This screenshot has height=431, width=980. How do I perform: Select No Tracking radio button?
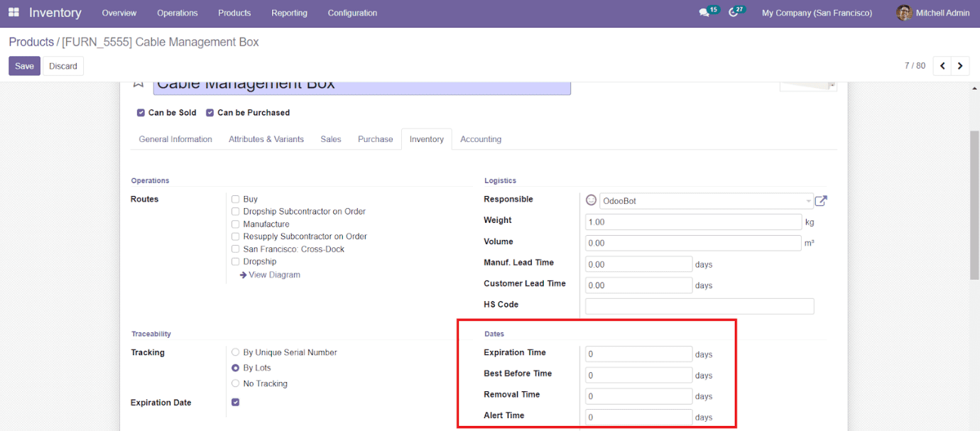[x=235, y=383]
